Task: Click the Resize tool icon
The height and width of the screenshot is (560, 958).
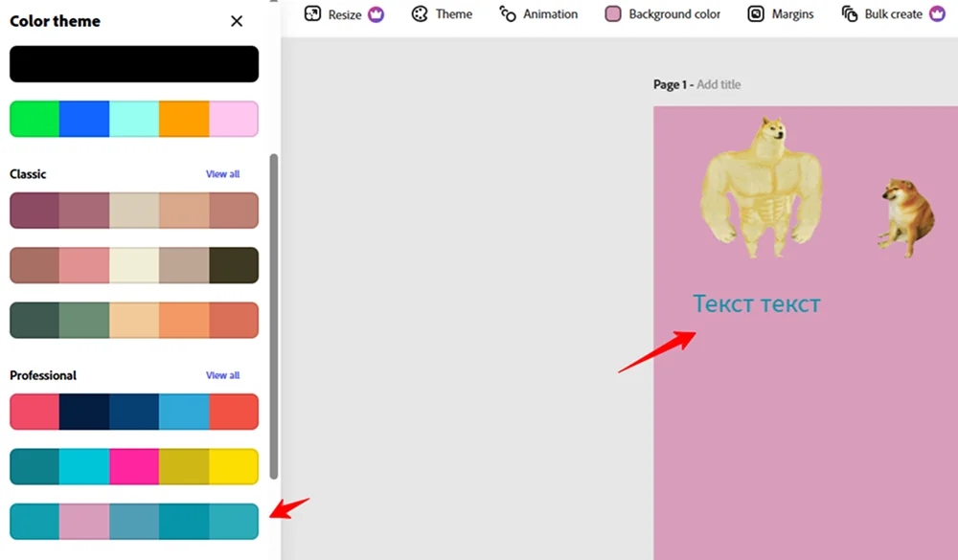Action: pyautogui.click(x=312, y=13)
